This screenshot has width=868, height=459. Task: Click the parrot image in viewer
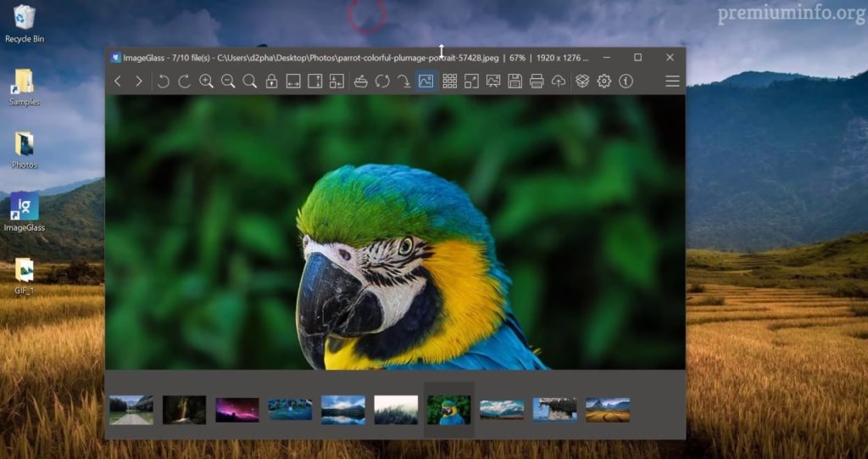tap(395, 232)
